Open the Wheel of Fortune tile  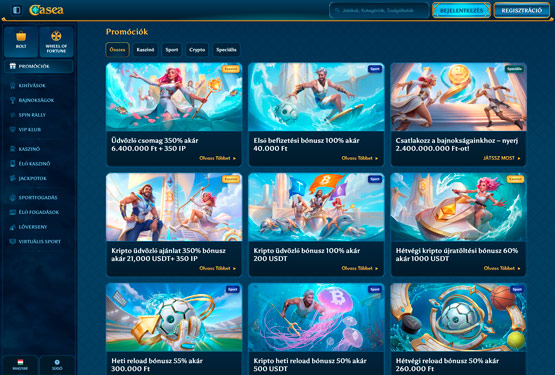56,41
